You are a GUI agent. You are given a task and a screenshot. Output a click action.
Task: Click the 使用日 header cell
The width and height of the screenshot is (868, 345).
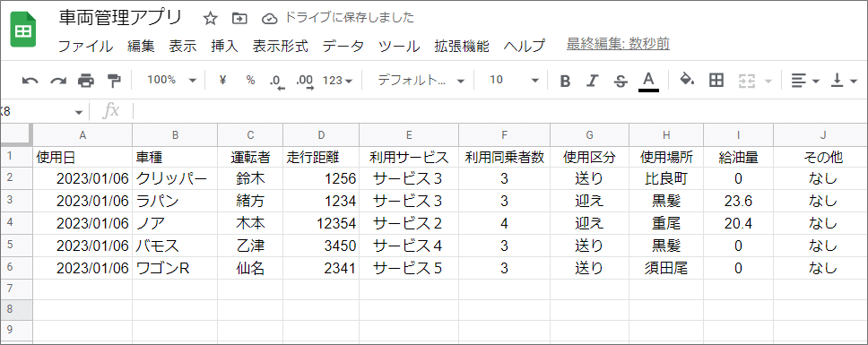click(83, 158)
